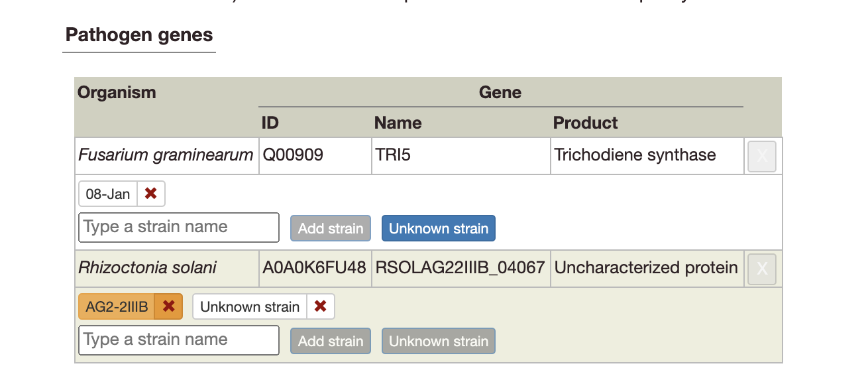
Task: Delete the Rhizoctonia solani gene row
Action: click(761, 269)
